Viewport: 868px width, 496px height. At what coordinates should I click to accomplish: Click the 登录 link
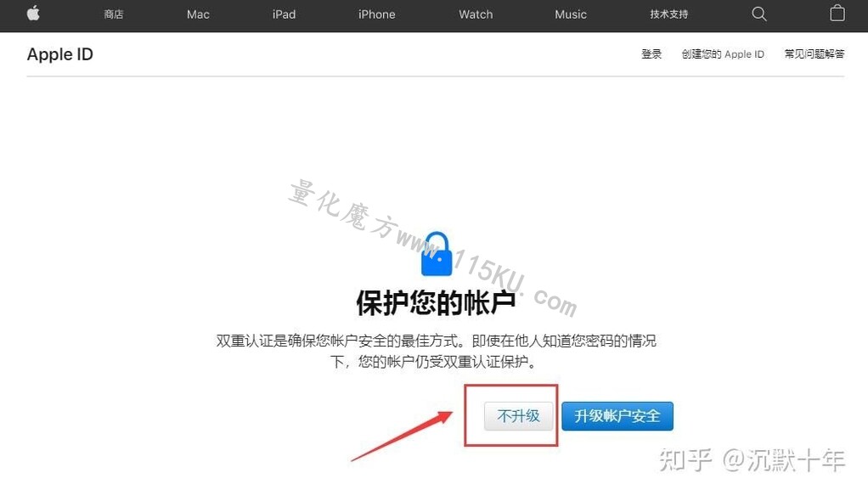[x=651, y=54]
